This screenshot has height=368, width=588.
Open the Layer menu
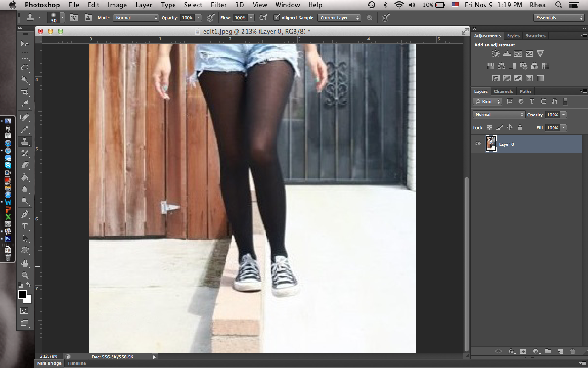144,5
